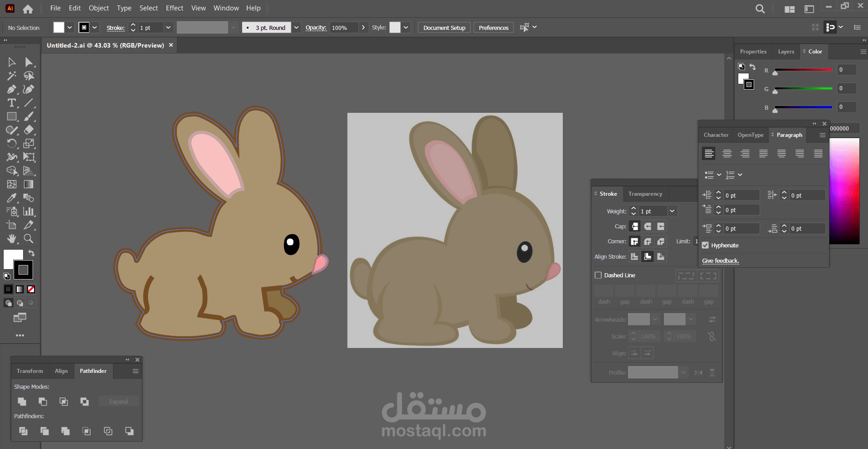Image resolution: width=868 pixels, height=449 pixels.
Task: Swap fill and stroke in toolbar
Action: [x=31, y=253]
